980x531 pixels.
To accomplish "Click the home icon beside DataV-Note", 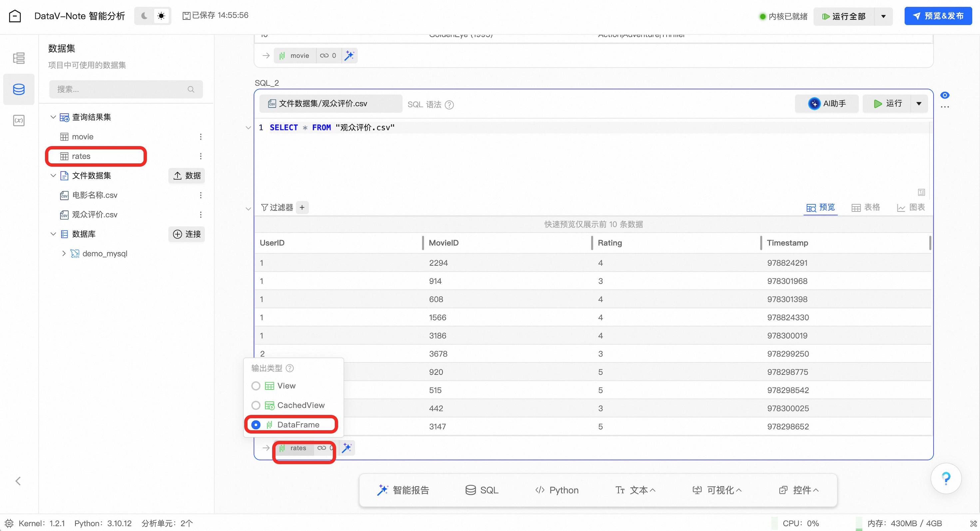I will coord(15,16).
